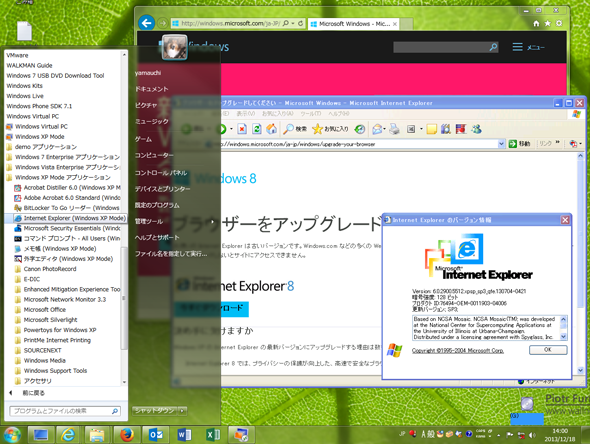Open the ツール(T) menu in XP IE

pos(311,113)
